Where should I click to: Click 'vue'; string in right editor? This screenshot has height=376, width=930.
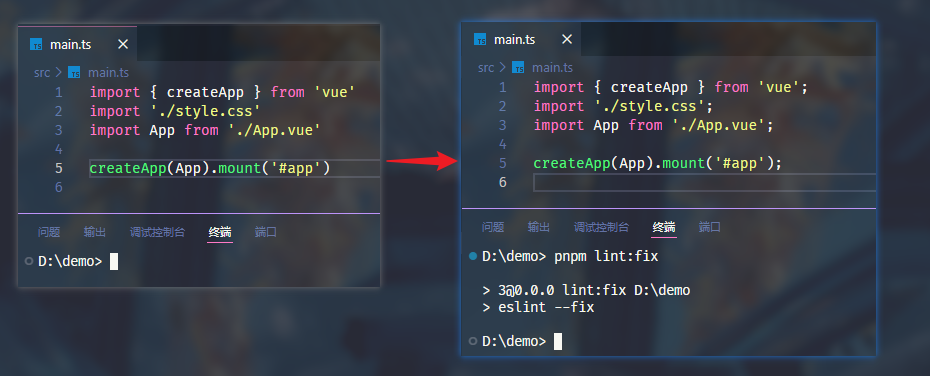783,88
